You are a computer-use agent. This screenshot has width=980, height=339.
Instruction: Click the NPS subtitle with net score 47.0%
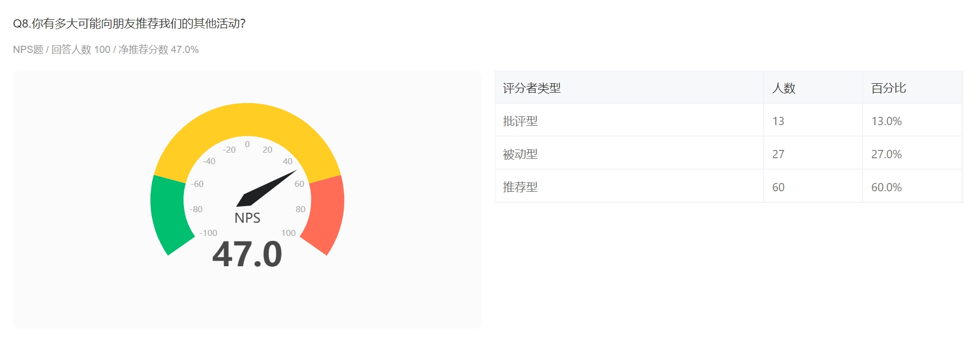[106, 50]
